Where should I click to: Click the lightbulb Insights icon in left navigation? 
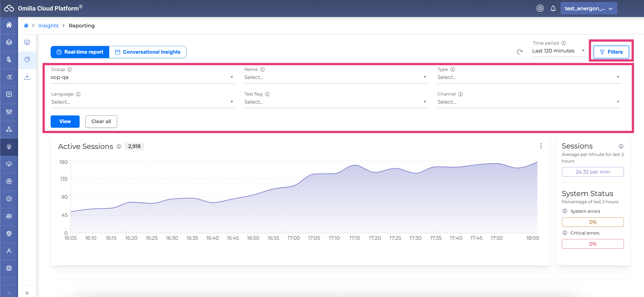click(x=9, y=147)
